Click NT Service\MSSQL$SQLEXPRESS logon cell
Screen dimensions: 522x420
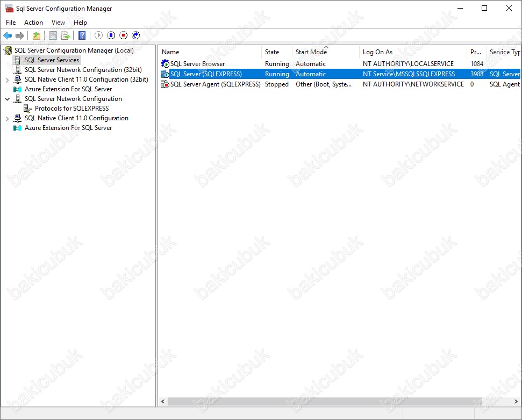click(409, 74)
